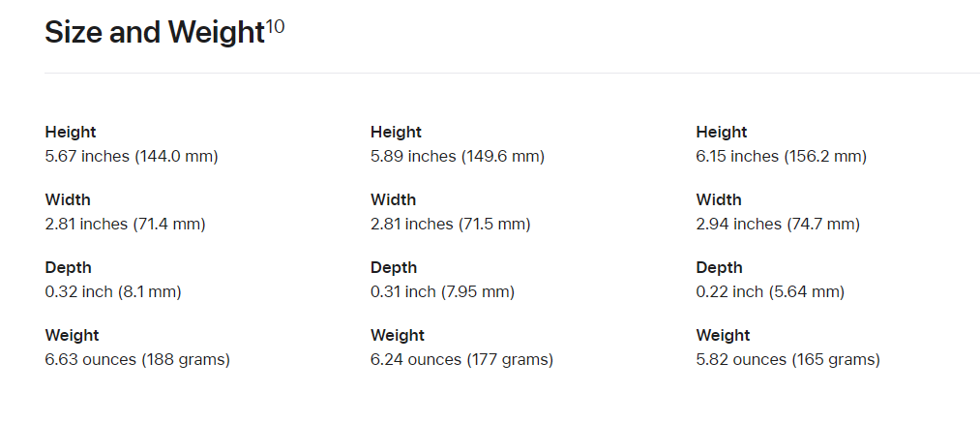Select the 2.81 inches (71.5 mm) width value
980x423 pixels.
click(x=450, y=225)
